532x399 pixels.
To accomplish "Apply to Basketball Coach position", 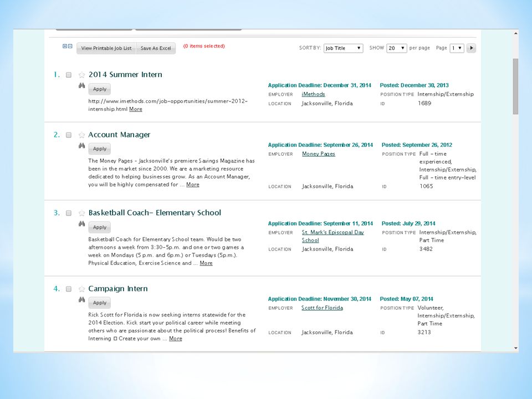I will pos(100,227).
